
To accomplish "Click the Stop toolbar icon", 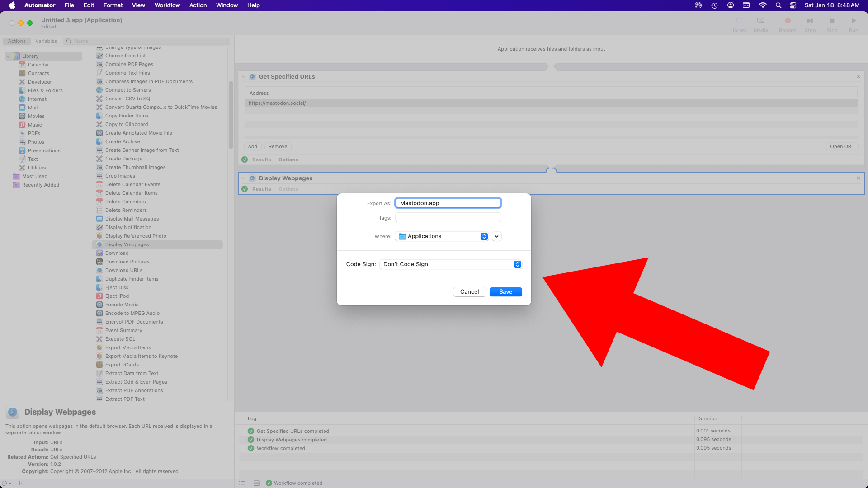I will coord(832,21).
